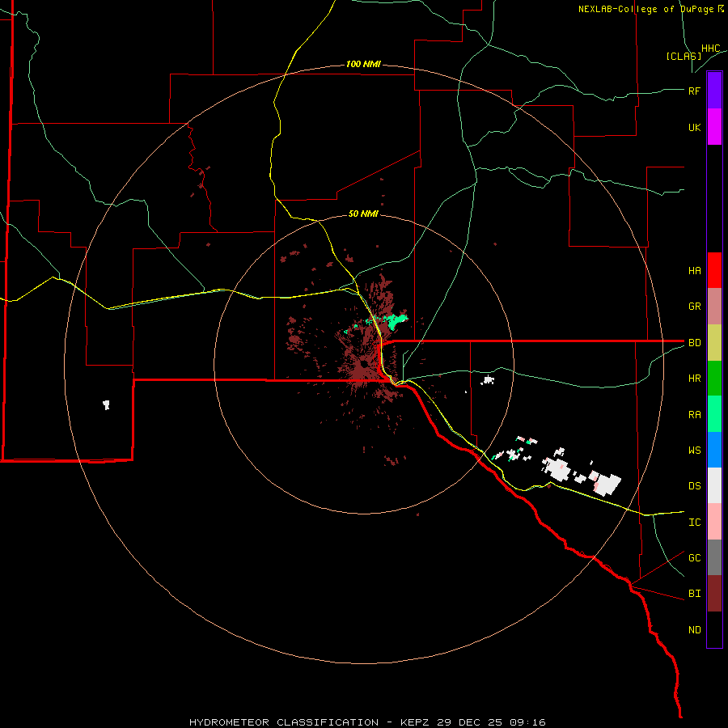Click the UK magenta legend swatch
Image resolution: width=728 pixels, height=728 pixels.
tap(714, 127)
